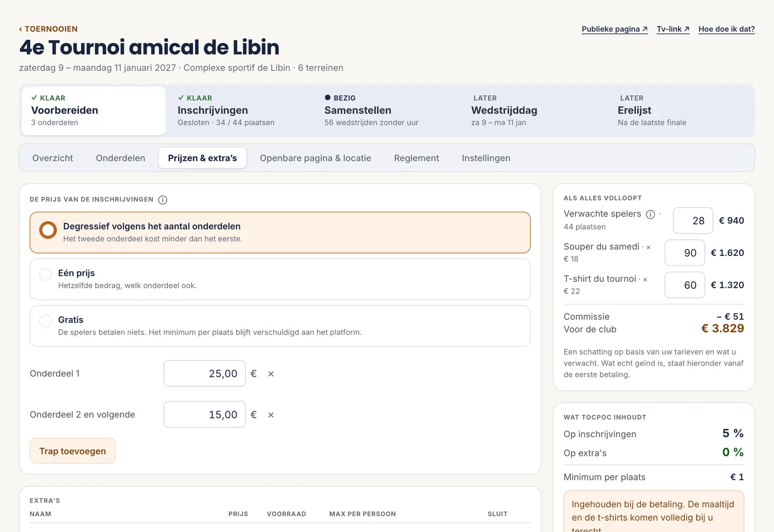
Task: Remove T-shirt du tournoi from estimate
Action: [645, 280]
